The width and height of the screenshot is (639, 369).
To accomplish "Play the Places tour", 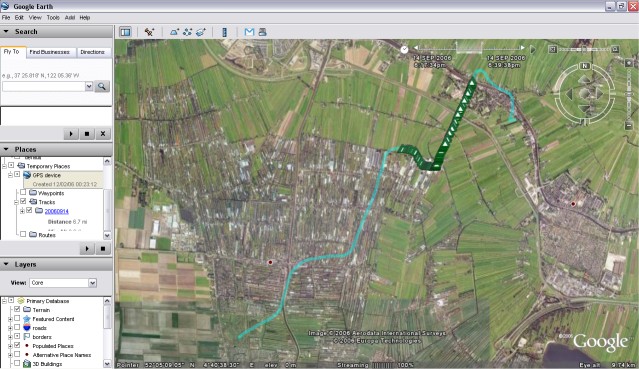I will pyautogui.click(x=87, y=248).
